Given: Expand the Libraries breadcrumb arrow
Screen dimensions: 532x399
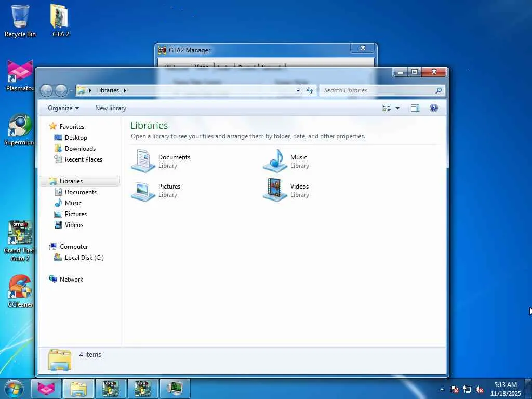Looking at the screenshot, I should click(x=125, y=90).
